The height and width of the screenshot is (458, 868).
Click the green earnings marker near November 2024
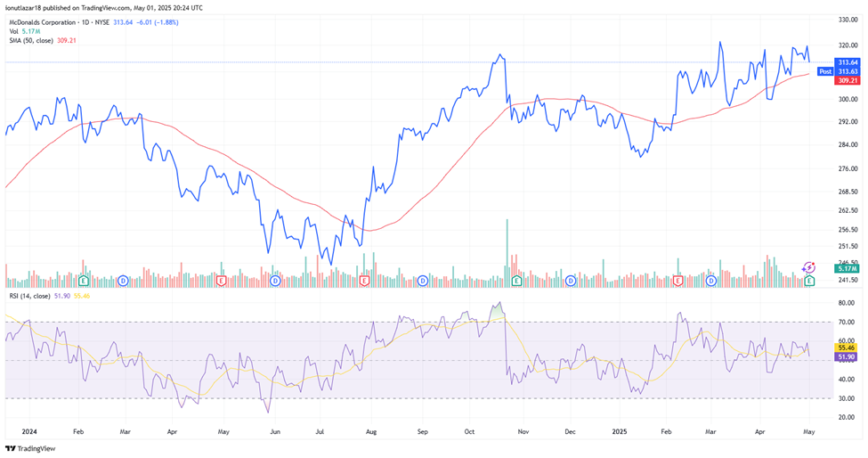click(516, 281)
